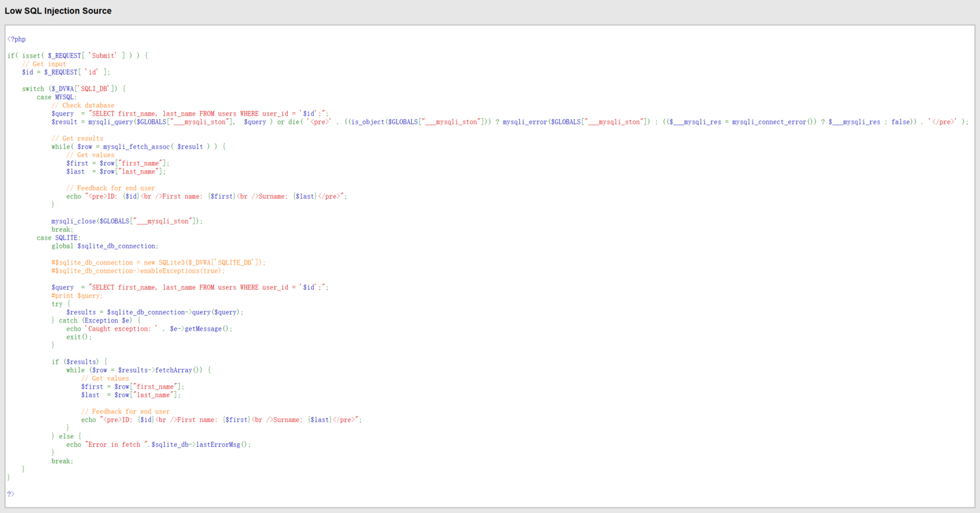Click the '// Get results' comment
The width and height of the screenshot is (980, 513).
(78, 139)
